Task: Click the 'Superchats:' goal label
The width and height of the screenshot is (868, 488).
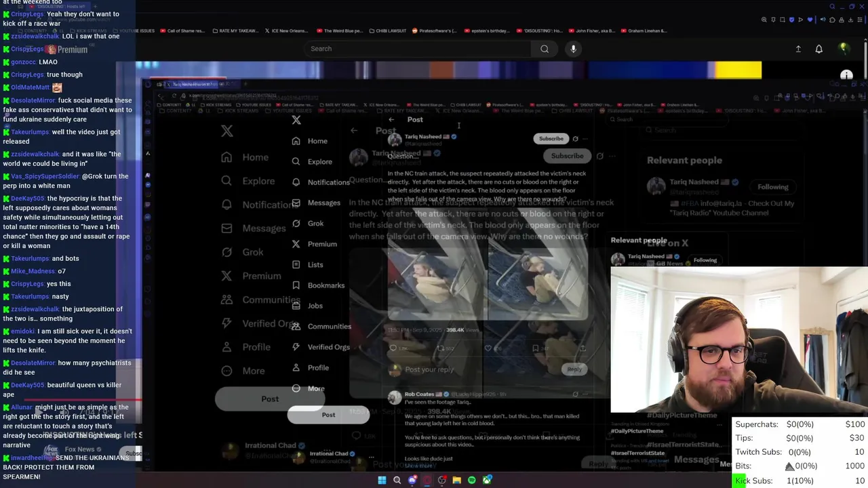Action: pyautogui.click(x=757, y=424)
